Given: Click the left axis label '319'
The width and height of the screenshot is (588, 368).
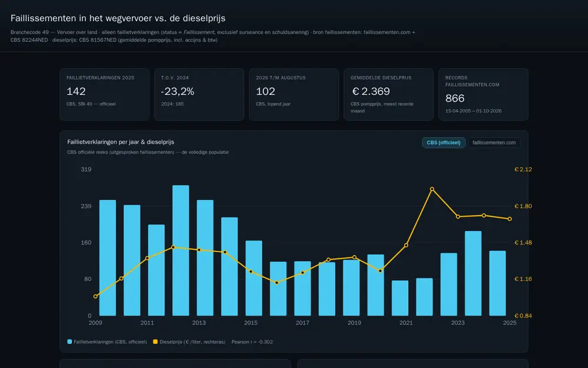Looking at the screenshot, I should click(86, 170).
